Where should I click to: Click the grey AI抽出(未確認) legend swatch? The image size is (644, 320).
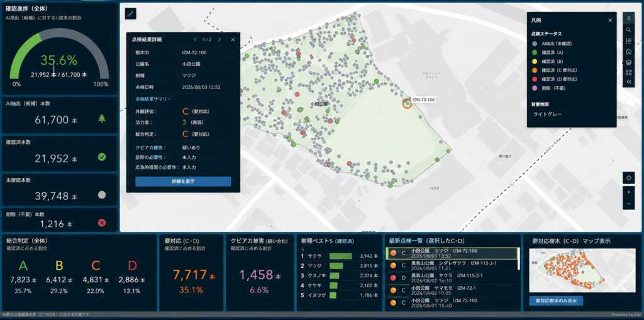(x=535, y=43)
